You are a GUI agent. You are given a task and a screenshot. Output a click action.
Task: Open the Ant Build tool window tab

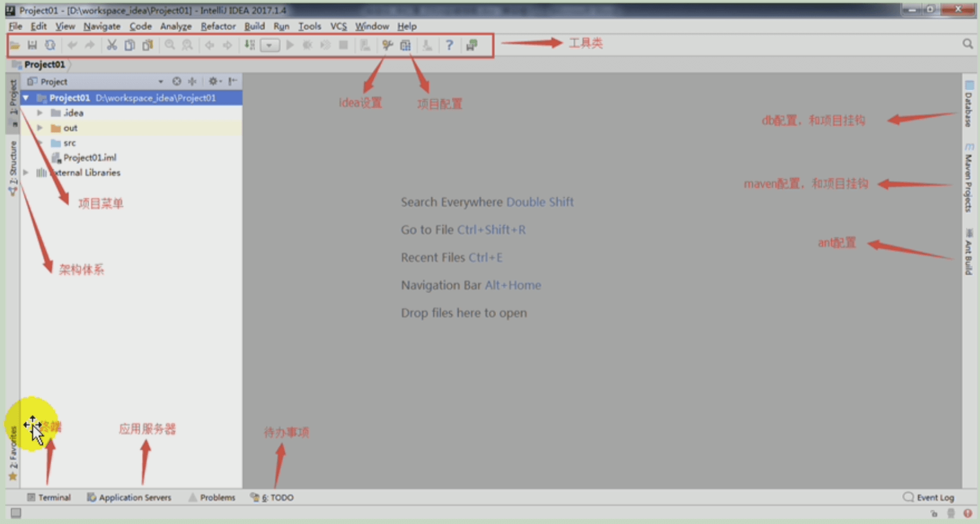point(969,251)
